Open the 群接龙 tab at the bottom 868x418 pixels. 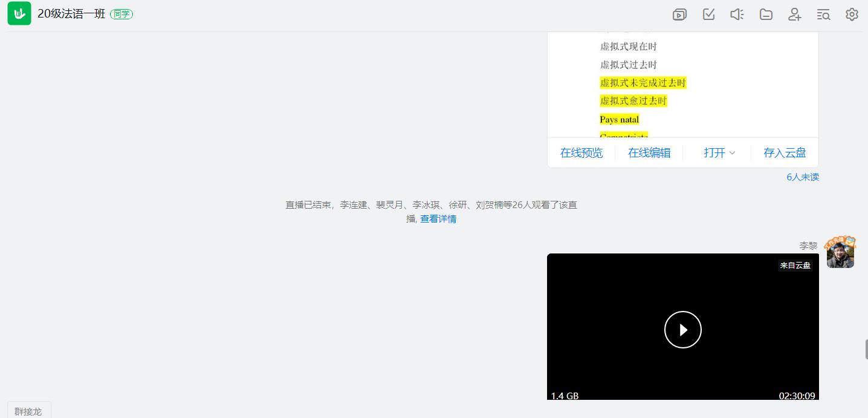[28, 411]
